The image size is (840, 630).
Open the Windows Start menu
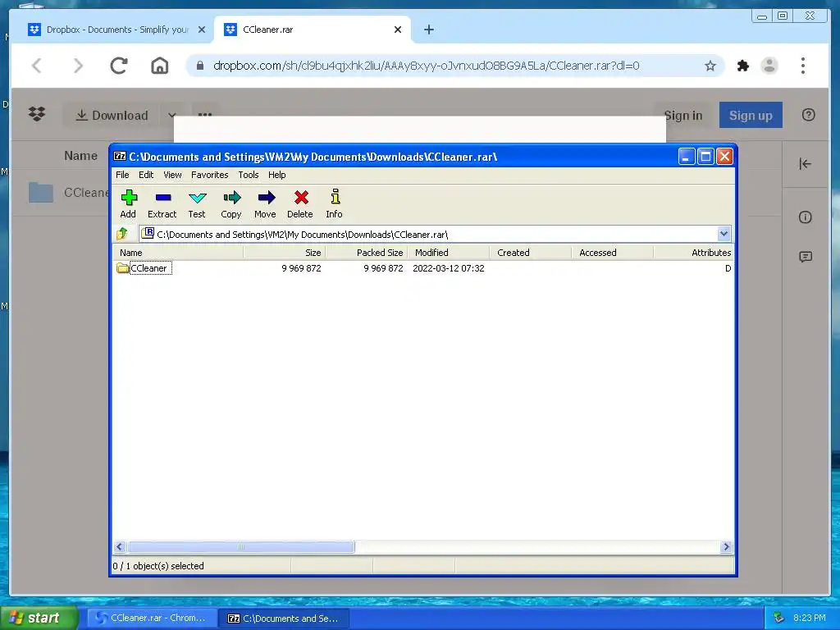(x=39, y=618)
